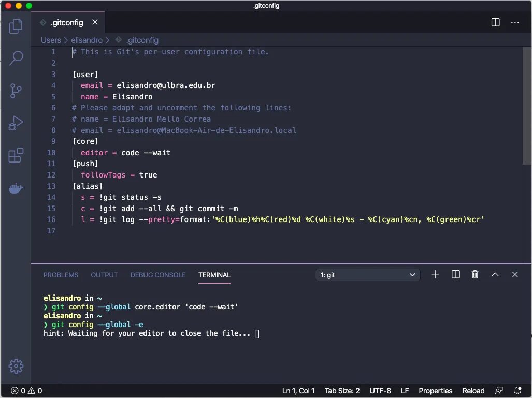
Task: Expand the elisandro breadcrumb
Action: coord(87,40)
